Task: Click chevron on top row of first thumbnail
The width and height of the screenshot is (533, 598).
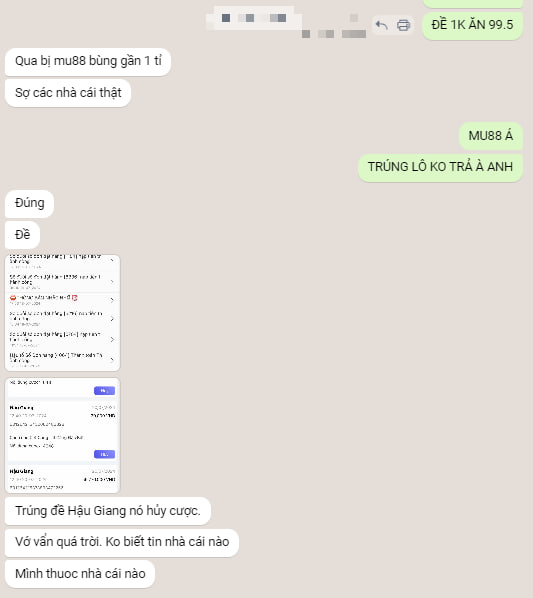Action: [x=112, y=260]
